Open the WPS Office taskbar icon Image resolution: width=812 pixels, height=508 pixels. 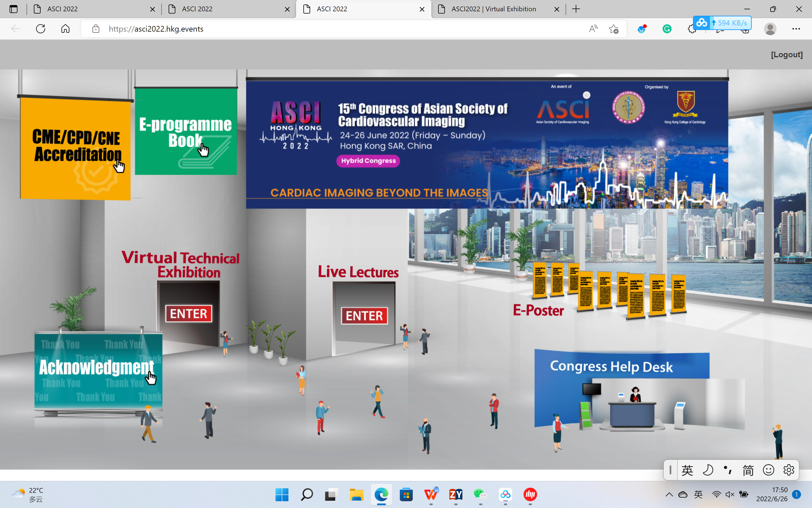coord(431,494)
